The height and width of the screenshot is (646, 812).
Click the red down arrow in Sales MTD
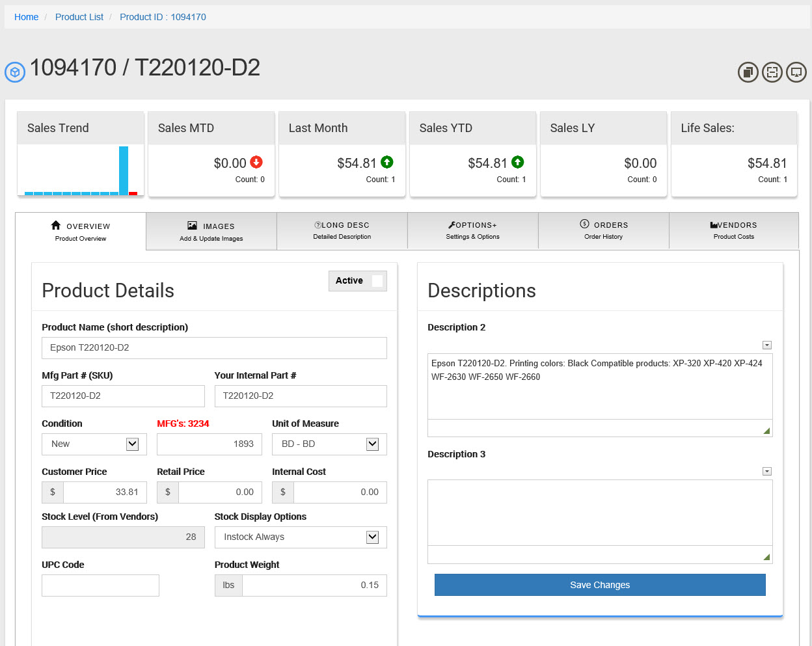pos(256,162)
